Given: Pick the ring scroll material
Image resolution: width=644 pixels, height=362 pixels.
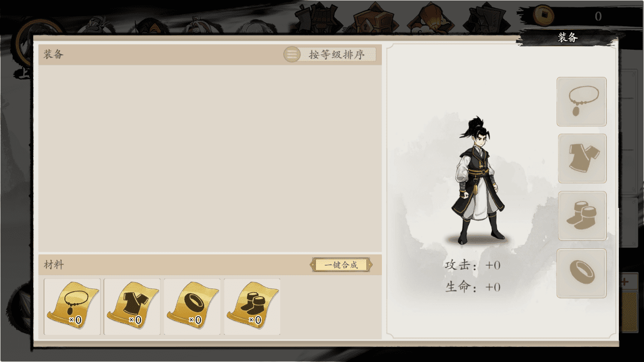Looking at the screenshot, I should (x=192, y=307).
